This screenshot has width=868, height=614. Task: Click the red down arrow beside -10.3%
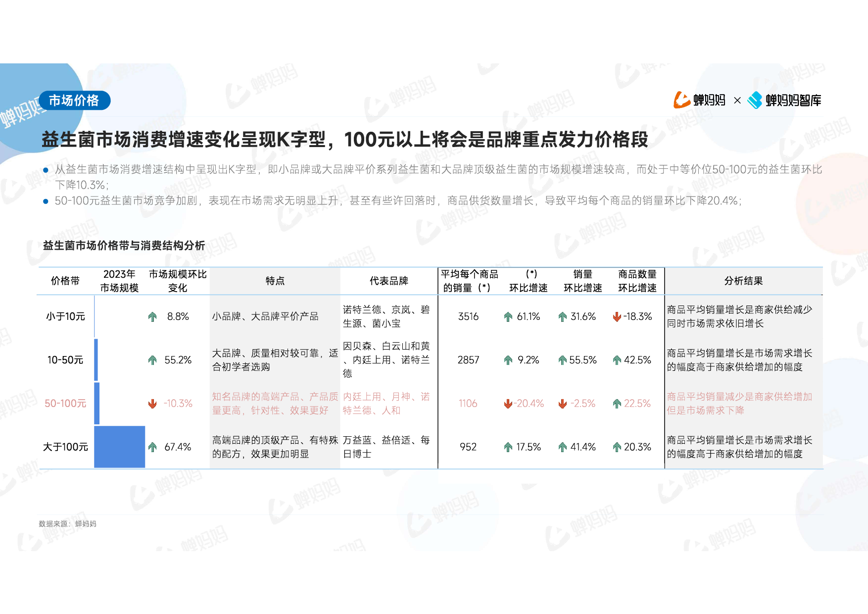point(152,404)
